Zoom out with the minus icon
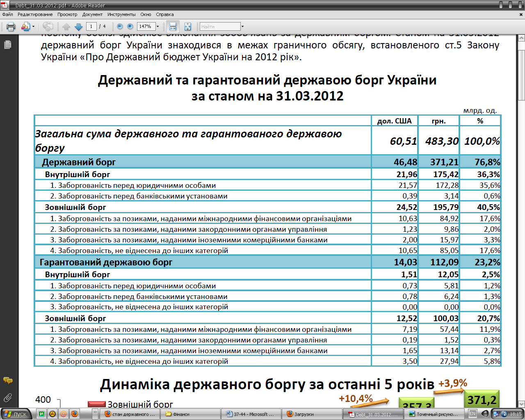The width and height of the screenshot is (525, 420). point(120,26)
